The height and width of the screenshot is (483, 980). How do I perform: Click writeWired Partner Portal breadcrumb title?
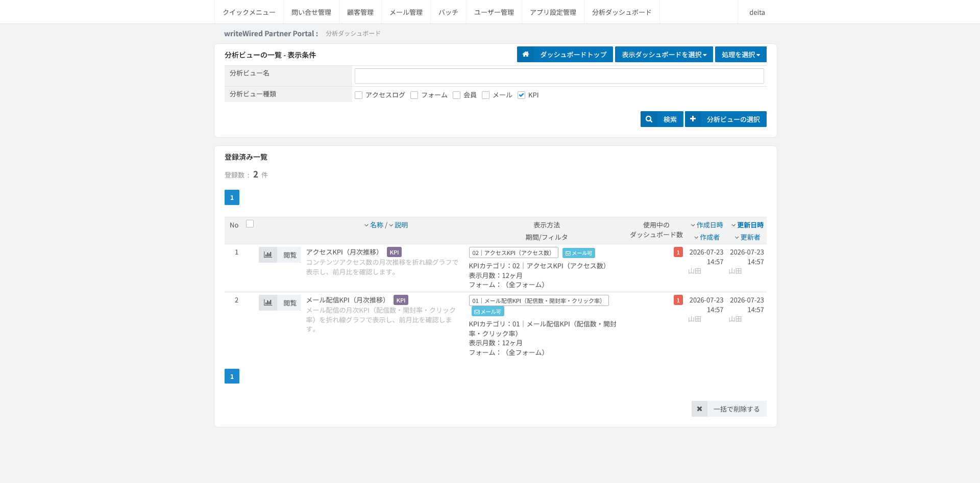pos(271,34)
